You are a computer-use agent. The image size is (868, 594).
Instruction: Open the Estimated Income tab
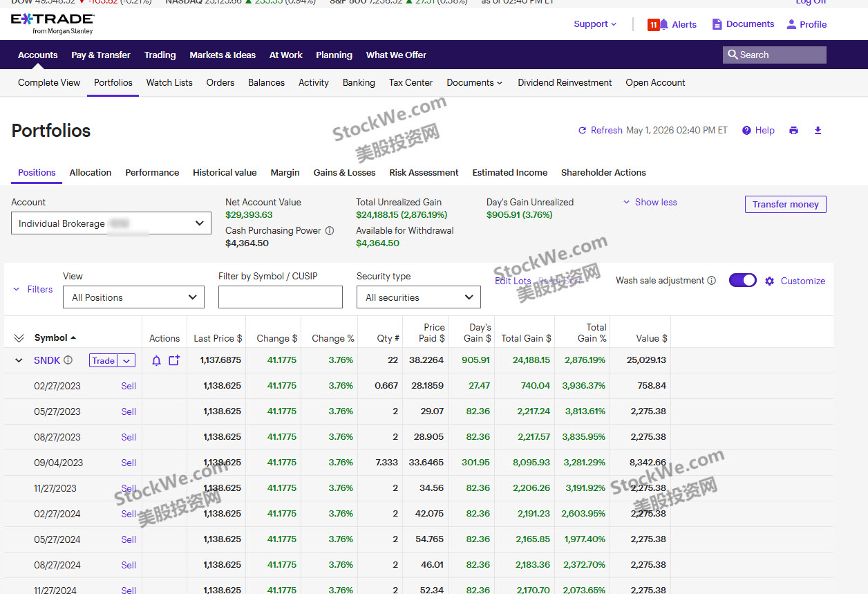point(510,173)
